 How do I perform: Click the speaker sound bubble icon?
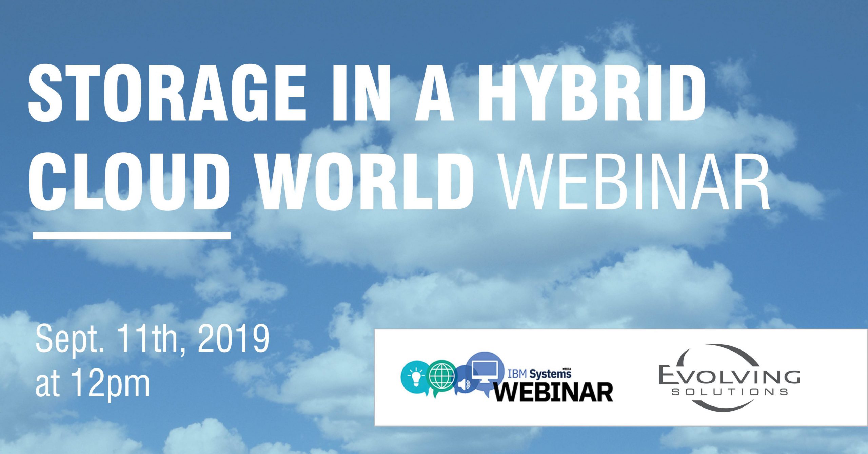(x=463, y=384)
